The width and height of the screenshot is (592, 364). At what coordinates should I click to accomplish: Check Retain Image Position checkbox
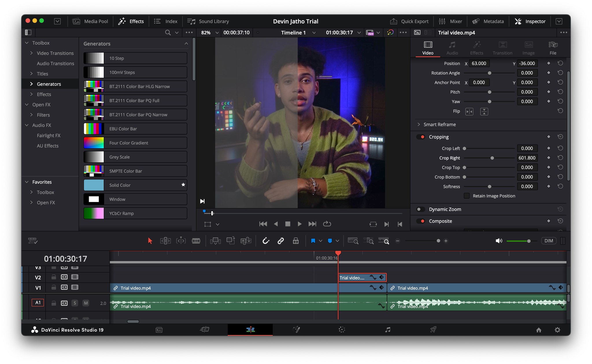pyautogui.click(x=467, y=196)
